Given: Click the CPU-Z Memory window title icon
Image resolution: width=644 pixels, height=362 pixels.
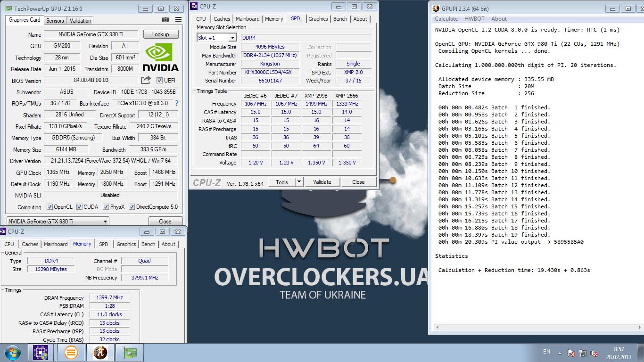Looking at the screenshot, I should (x=3, y=231).
